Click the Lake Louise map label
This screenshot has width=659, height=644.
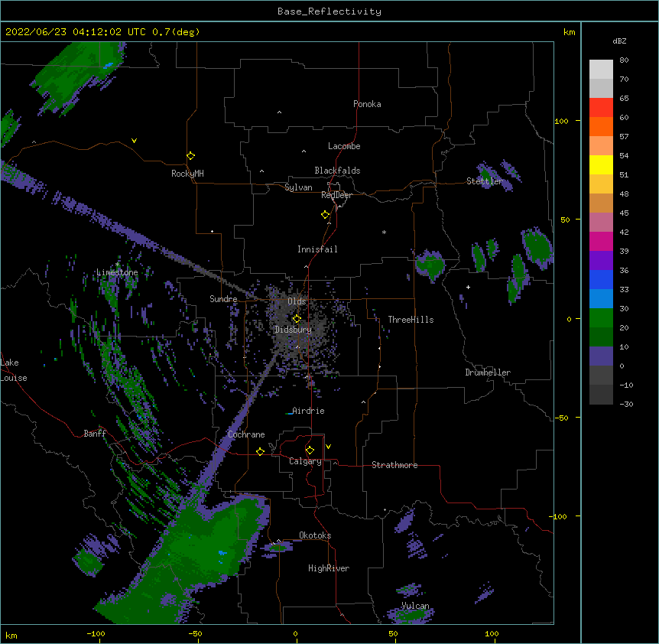14,370
